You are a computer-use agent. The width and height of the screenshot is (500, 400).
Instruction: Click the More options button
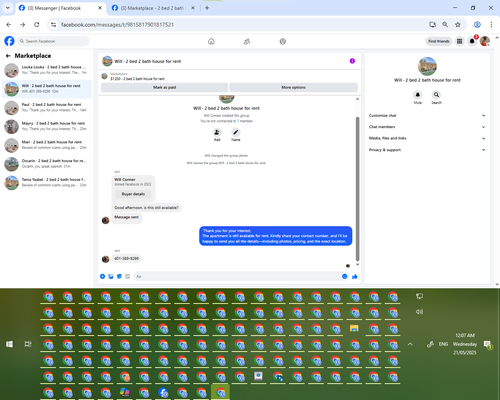(x=293, y=87)
